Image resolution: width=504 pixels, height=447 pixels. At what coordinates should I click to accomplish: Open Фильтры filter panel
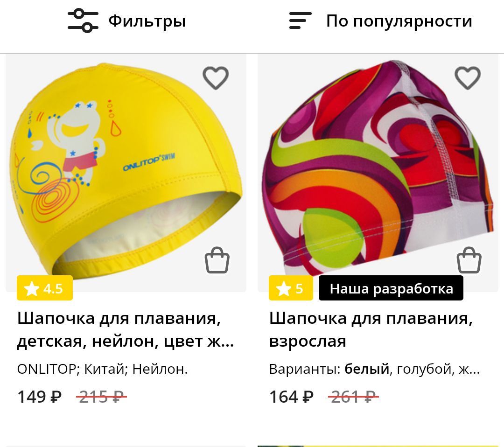pyautogui.click(x=126, y=21)
